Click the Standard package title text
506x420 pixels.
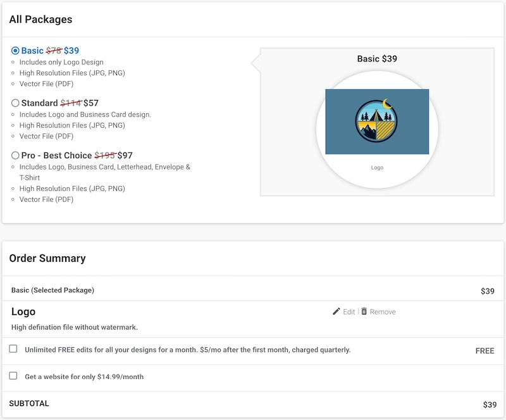[x=39, y=103]
